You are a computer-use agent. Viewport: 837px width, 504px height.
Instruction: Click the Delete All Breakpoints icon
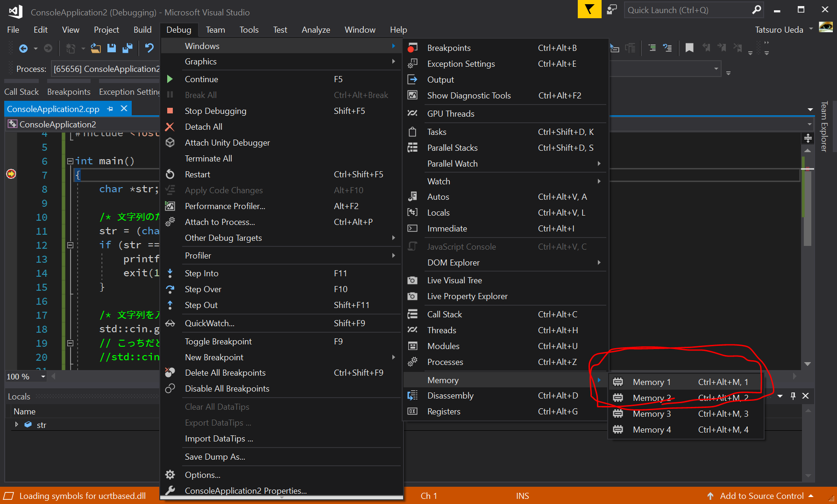click(170, 373)
